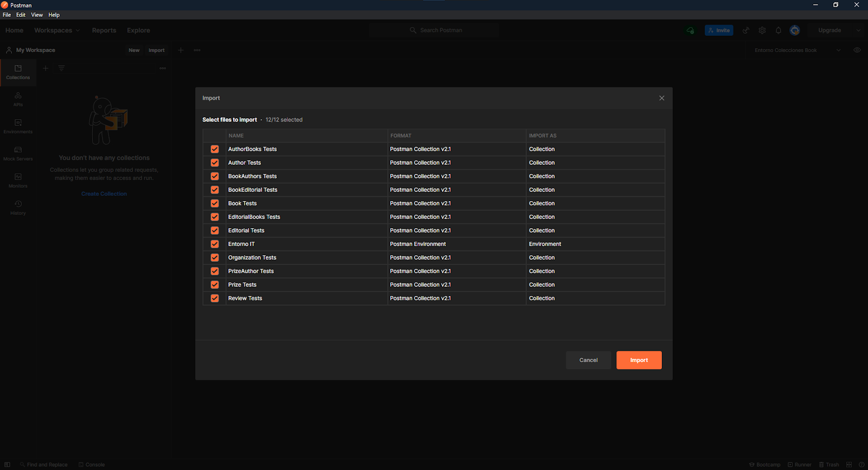Uncheck the AuthorBooks Tests checkbox
The width and height of the screenshot is (868, 470).
click(215, 149)
